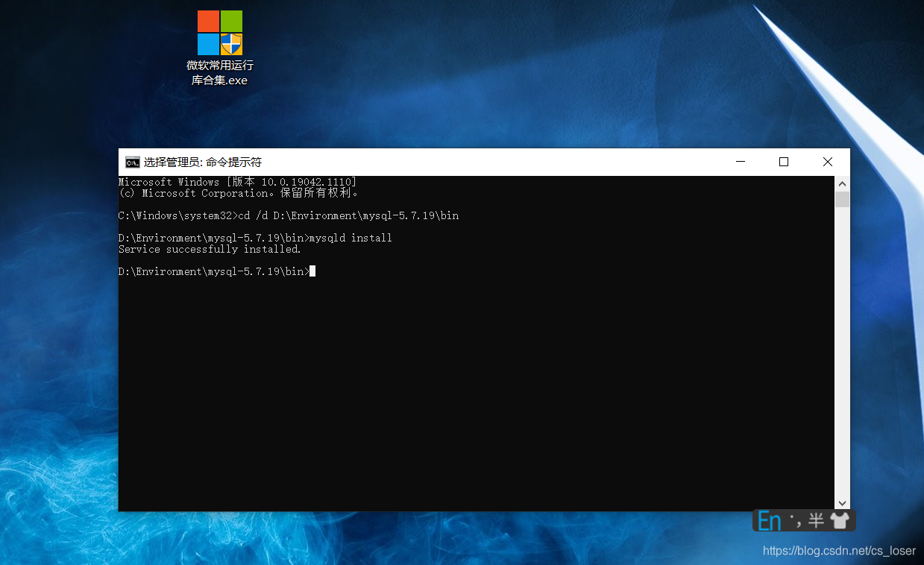Click the title text 选择管理员: 命令提示符

pos(203,162)
